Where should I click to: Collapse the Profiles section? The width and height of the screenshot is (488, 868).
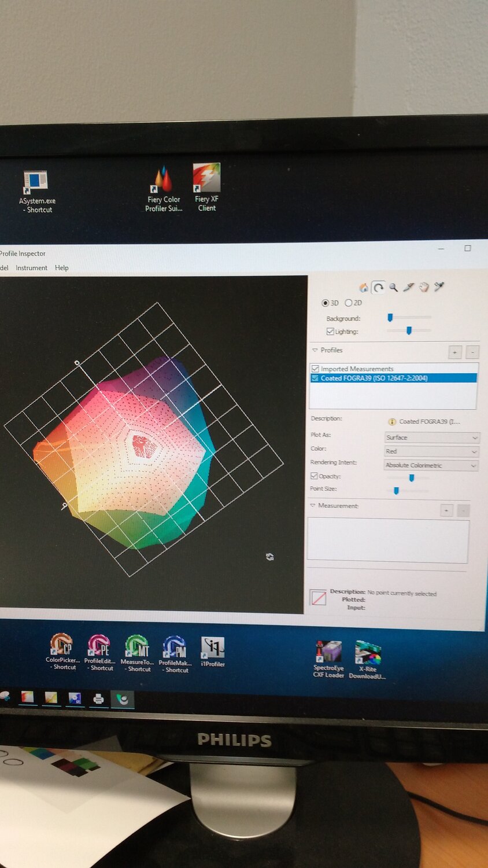point(315,350)
